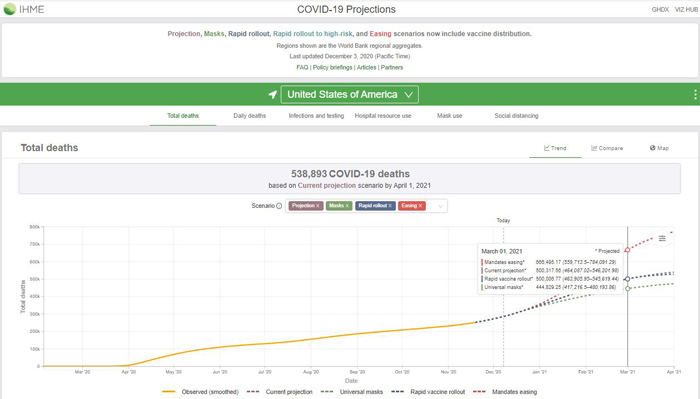The height and width of the screenshot is (399, 700).
Task: Click the location arrow icon
Action: (272, 95)
